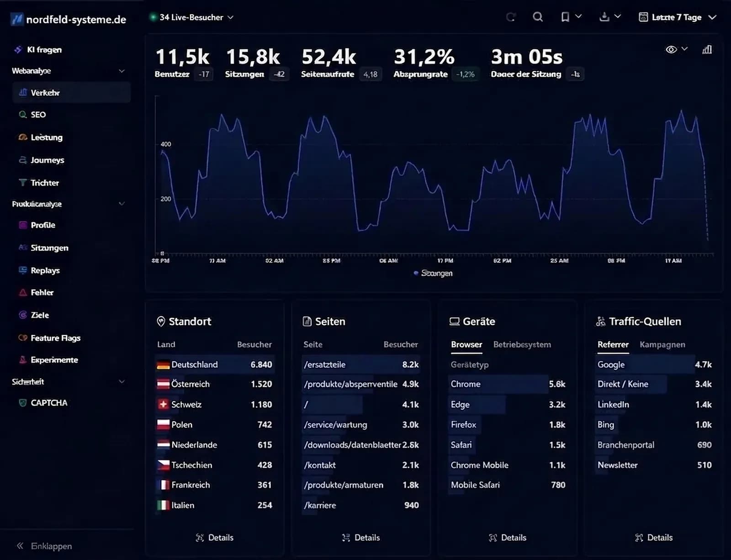Select the /karriere page row

(x=361, y=505)
